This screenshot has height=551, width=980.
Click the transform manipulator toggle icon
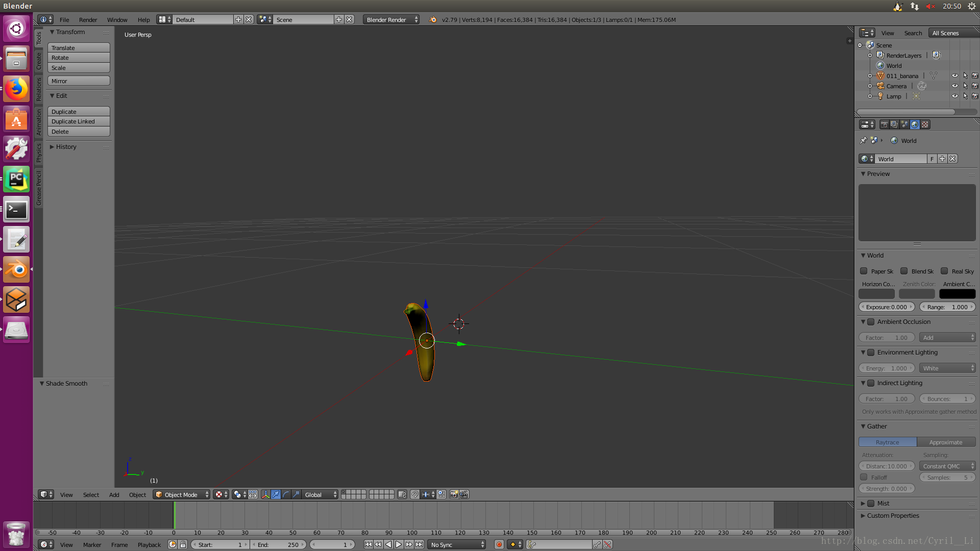[265, 494]
